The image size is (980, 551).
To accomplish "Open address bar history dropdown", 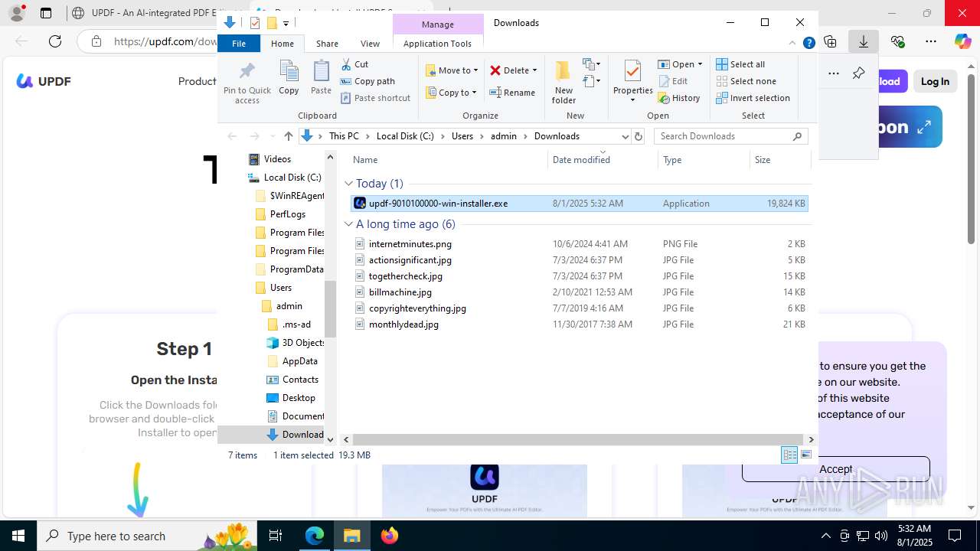I will tap(625, 136).
